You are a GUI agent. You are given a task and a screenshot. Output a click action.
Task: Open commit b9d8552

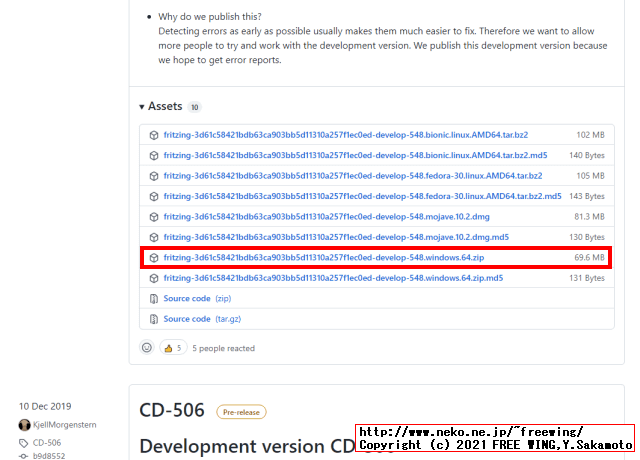click(x=49, y=456)
